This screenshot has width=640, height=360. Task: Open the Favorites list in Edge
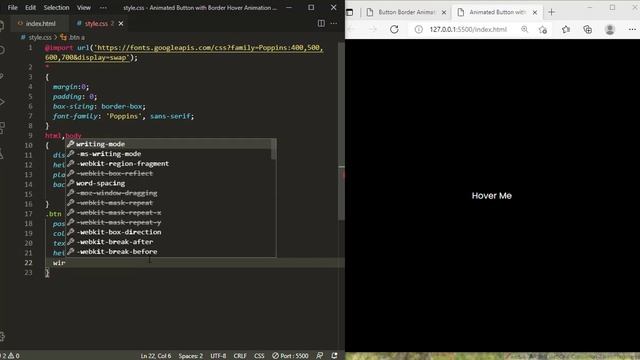pos(566,29)
